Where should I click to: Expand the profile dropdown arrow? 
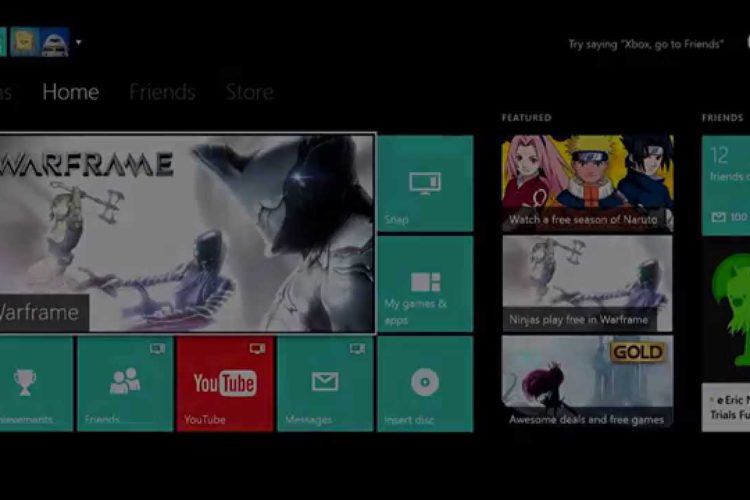point(78,42)
